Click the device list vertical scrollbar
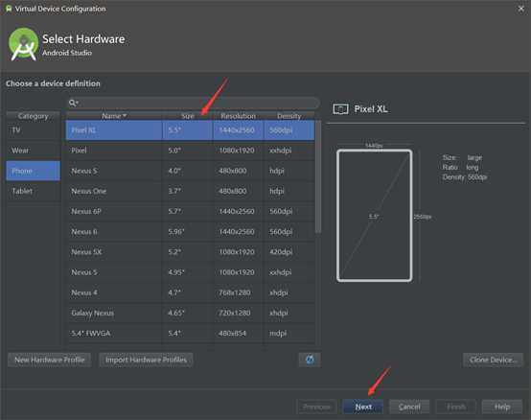This screenshot has height=420, width=531. 317,176
